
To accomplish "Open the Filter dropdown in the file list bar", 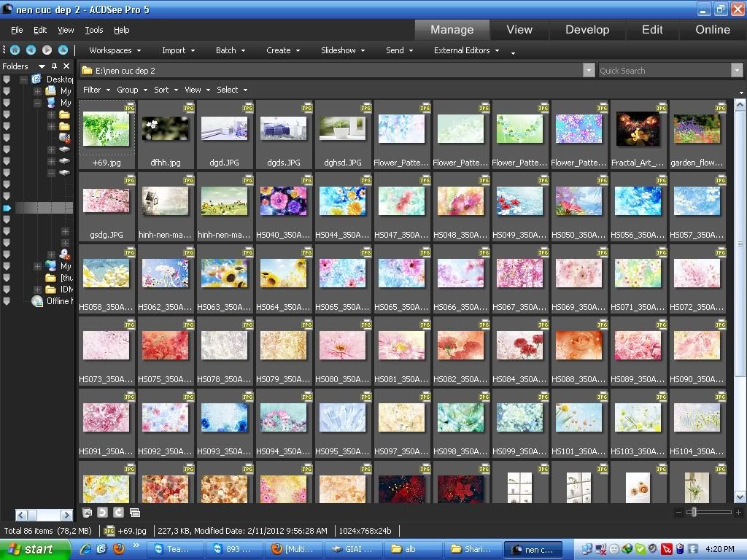I will click(96, 90).
